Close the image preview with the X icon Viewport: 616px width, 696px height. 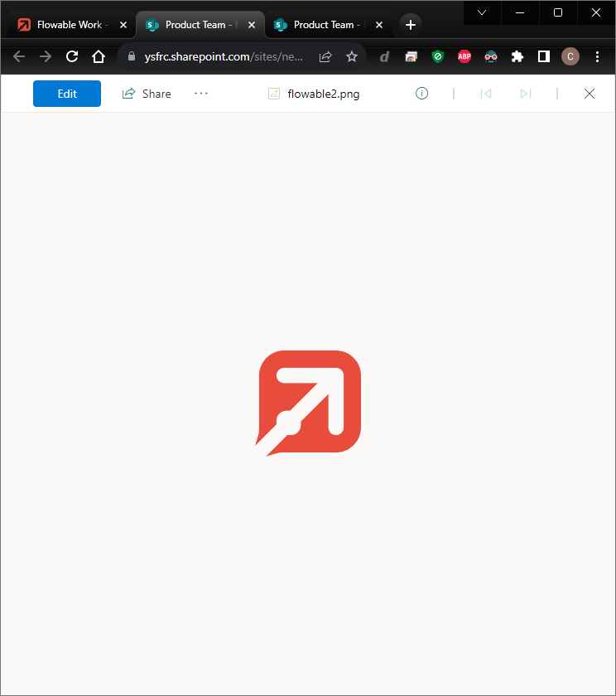(x=590, y=94)
